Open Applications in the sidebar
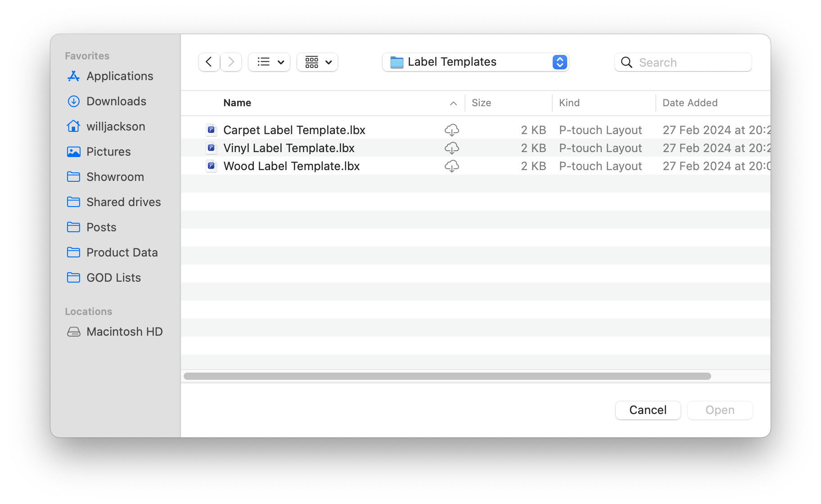 point(119,76)
